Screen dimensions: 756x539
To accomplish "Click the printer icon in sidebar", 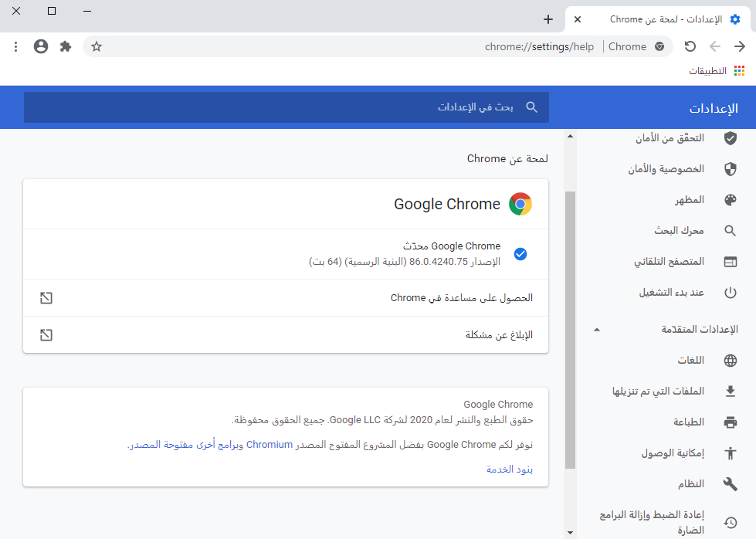I will 731,422.
